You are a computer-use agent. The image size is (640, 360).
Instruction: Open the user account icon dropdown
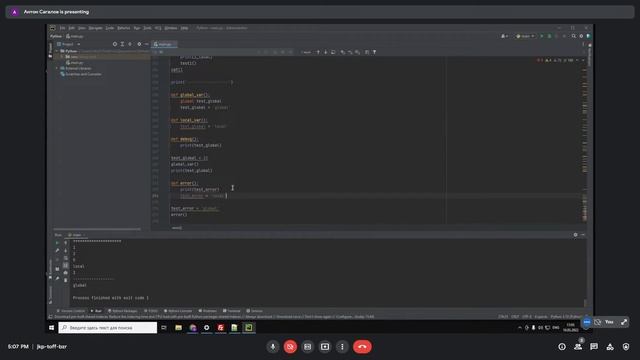pyautogui.click(x=504, y=36)
